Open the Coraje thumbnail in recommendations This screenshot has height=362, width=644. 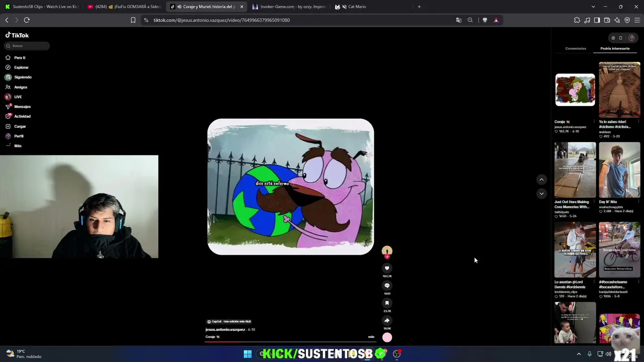point(575,90)
